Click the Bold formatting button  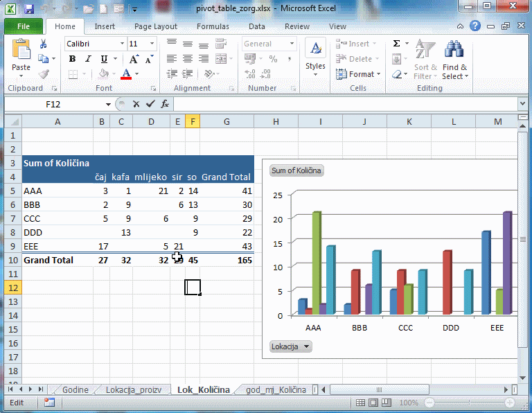tap(72, 59)
